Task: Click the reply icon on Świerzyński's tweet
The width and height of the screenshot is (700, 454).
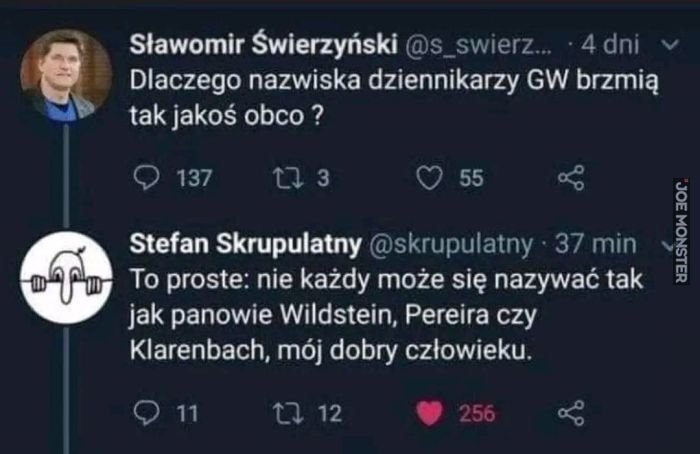Action: click(145, 178)
